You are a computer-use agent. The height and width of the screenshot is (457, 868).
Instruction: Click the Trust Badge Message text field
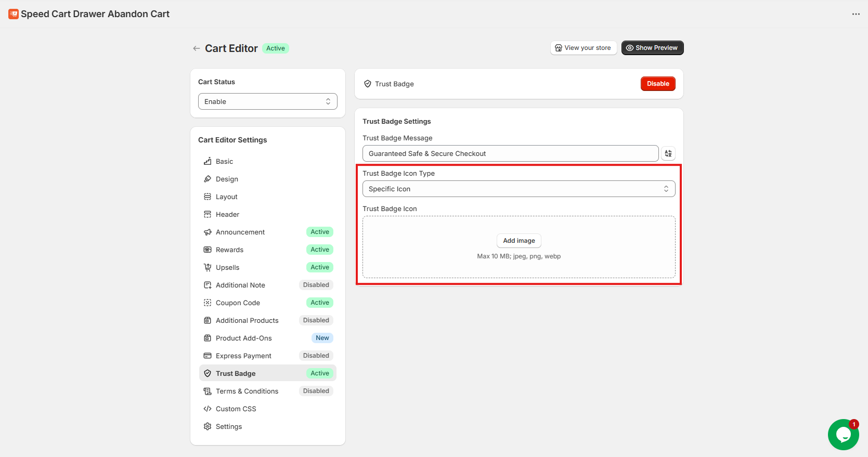point(510,153)
